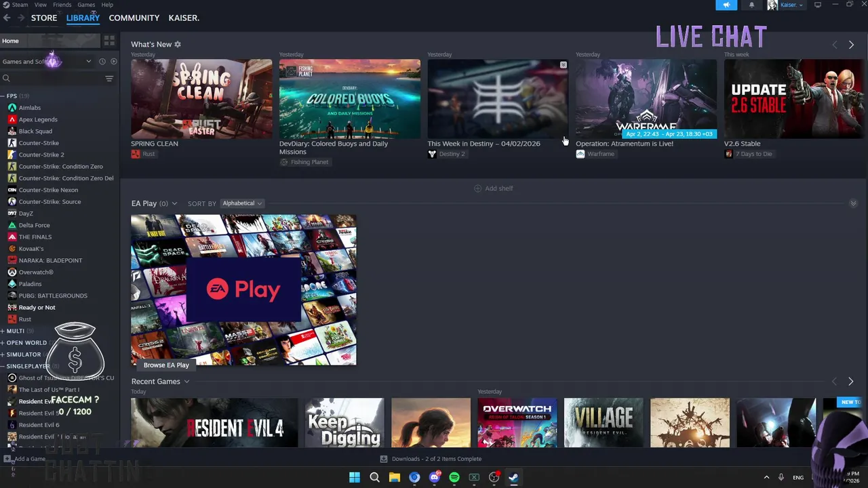Viewport: 868px width, 488px height.
Task: Collapse the SINGLEPLAYER category
Action: coord(27,366)
